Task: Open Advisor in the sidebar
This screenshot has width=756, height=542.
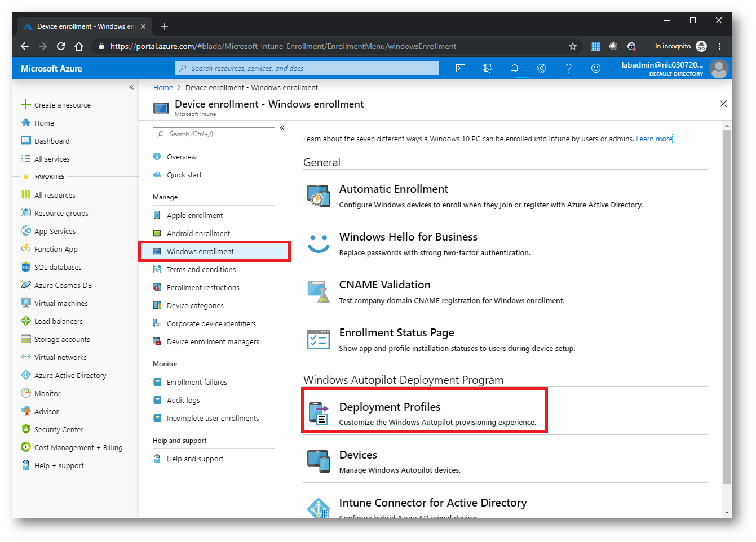Action: pos(39,411)
